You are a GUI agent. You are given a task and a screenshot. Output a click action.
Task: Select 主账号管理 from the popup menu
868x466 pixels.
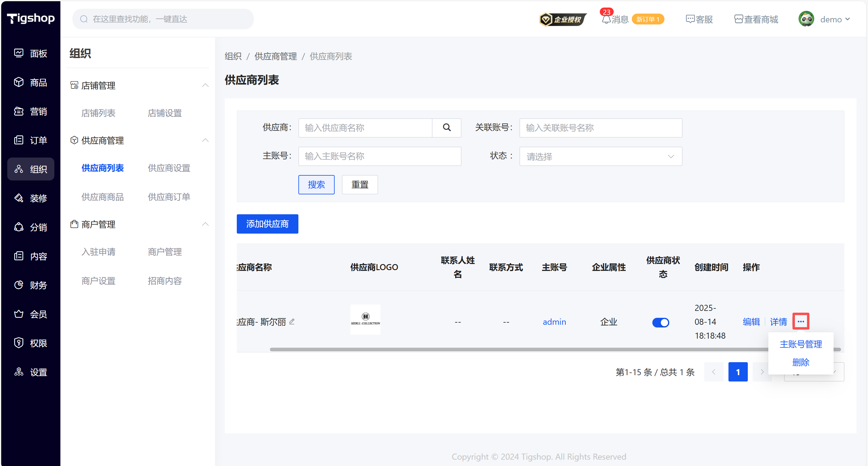pos(801,344)
